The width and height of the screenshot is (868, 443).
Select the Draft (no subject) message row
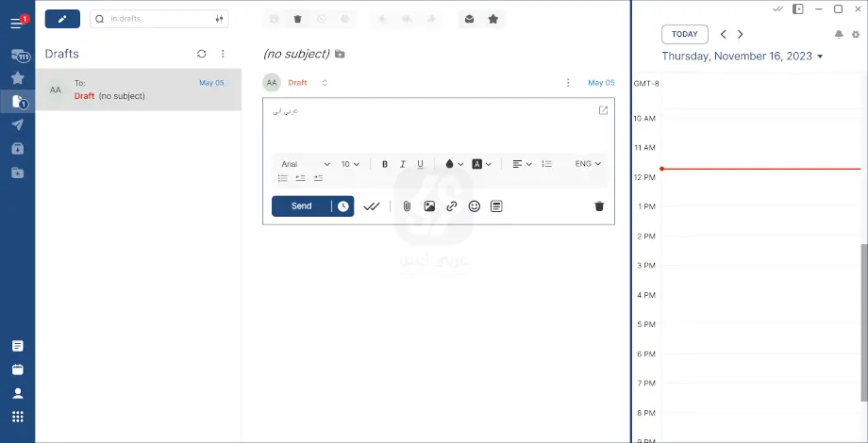139,90
